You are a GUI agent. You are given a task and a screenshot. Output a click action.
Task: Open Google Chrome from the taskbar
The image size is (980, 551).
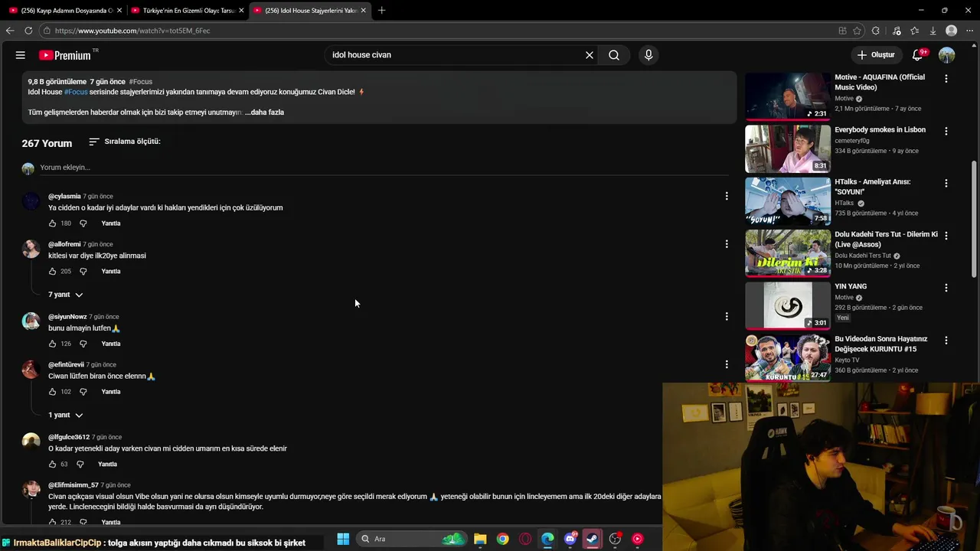click(502, 539)
